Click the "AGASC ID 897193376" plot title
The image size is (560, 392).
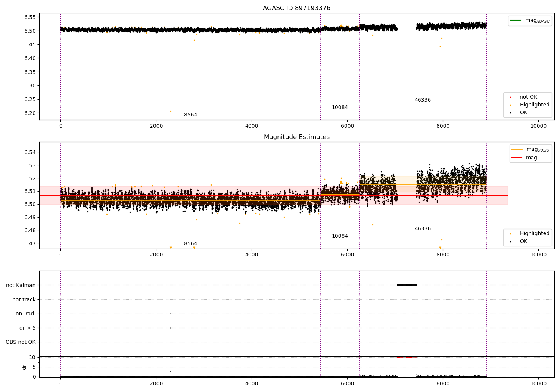pyautogui.click(x=296, y=8)
